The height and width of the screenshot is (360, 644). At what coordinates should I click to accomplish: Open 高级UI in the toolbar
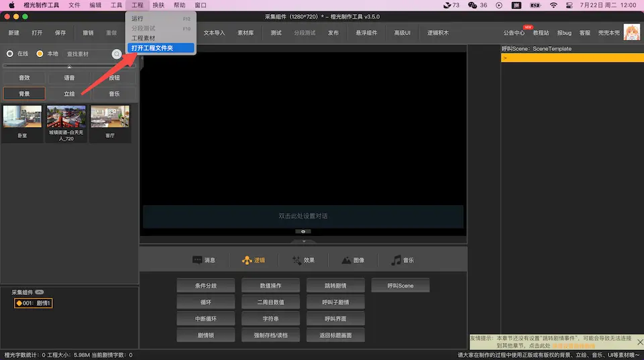click(x=402, y=33)
